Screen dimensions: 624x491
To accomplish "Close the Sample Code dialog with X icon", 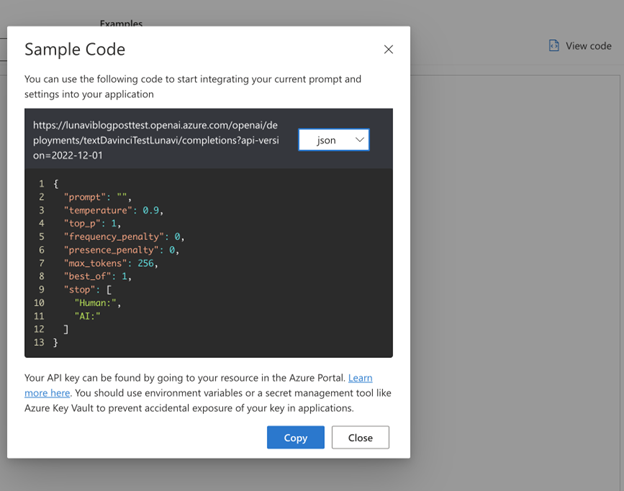I will click(388, 49).
